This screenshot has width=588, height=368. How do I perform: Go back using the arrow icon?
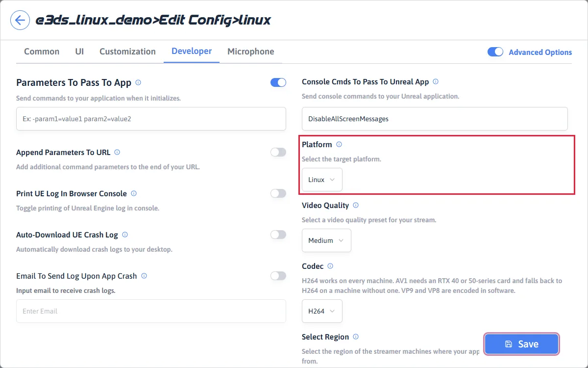point(20,20)
